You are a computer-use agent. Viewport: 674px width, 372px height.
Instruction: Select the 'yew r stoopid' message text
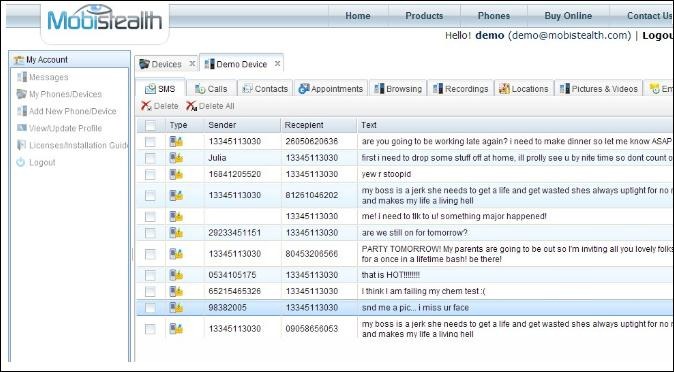click(x=386, y=174)
